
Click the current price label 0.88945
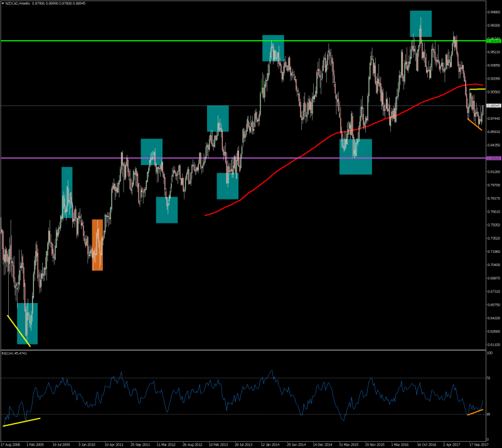493,105
